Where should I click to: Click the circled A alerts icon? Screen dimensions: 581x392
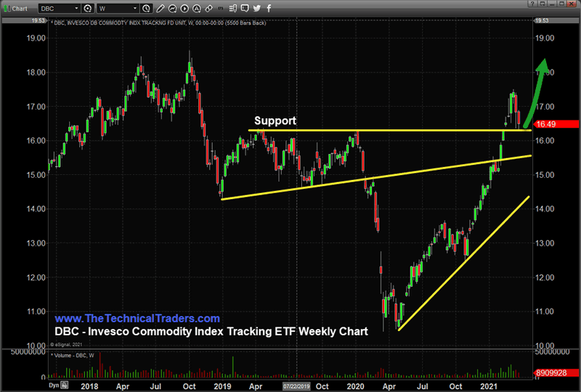pos(197,8)
